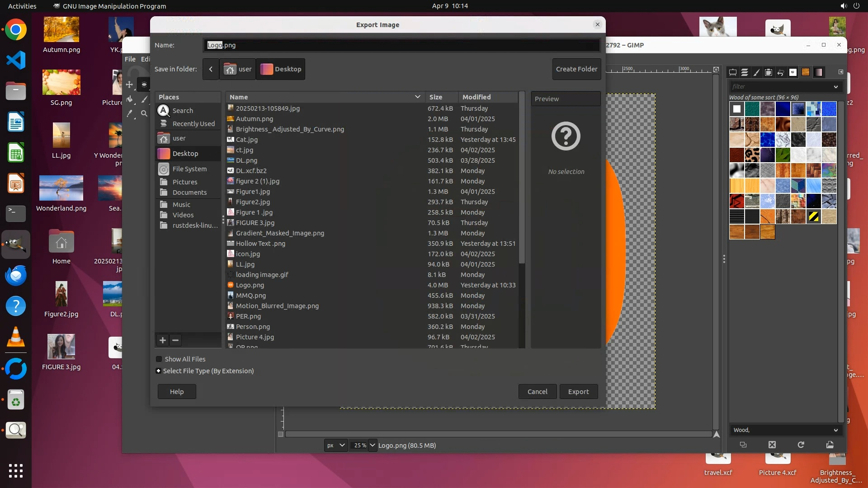Image resolution: width=868 pixels, height=488 pixels.
Task: Click the Duplicate pattern icon
Action: coord(743,445)
